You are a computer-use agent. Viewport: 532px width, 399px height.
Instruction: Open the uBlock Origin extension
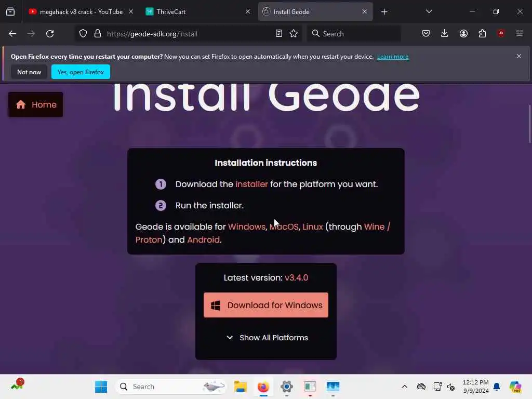(x=501, y=33)
